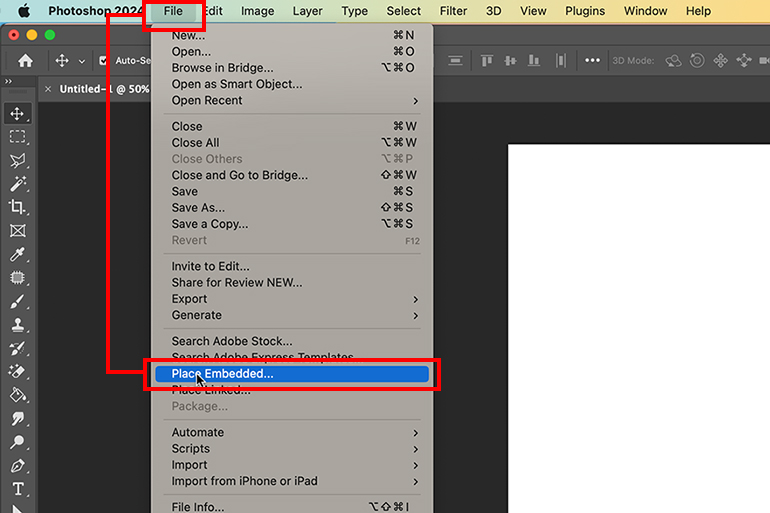This screenshot has width=770, height=513.
Task: Choose Search Adobe Stock item
Action: (x=293, y=341)
